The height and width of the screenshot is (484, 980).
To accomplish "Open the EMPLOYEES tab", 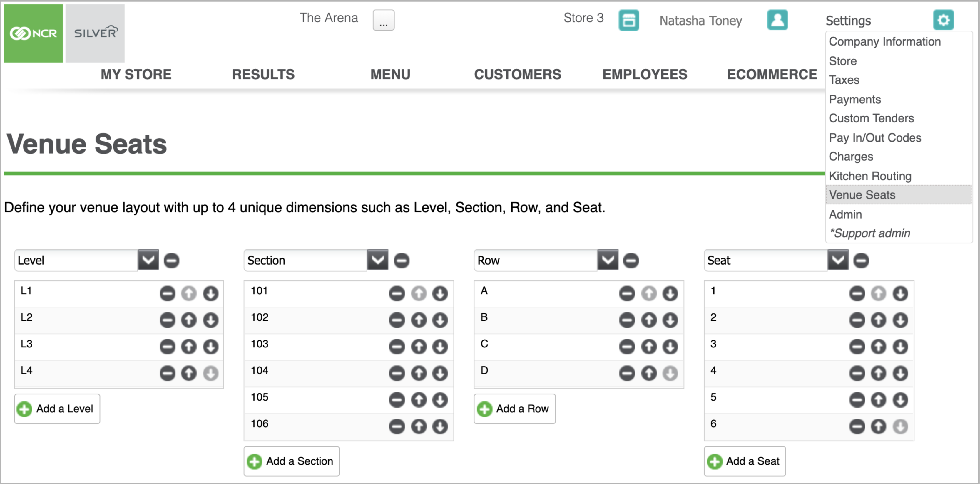I will point(645,74).
